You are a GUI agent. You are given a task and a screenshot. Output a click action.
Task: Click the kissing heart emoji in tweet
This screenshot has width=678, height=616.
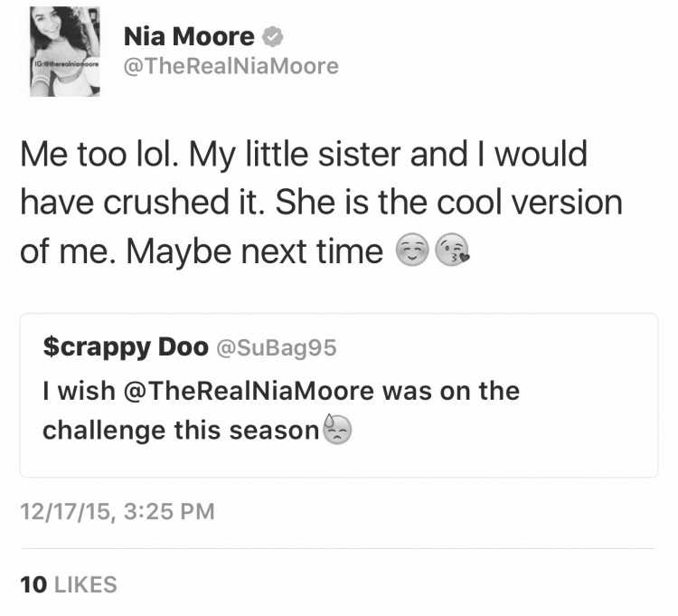tap(452, 250)
